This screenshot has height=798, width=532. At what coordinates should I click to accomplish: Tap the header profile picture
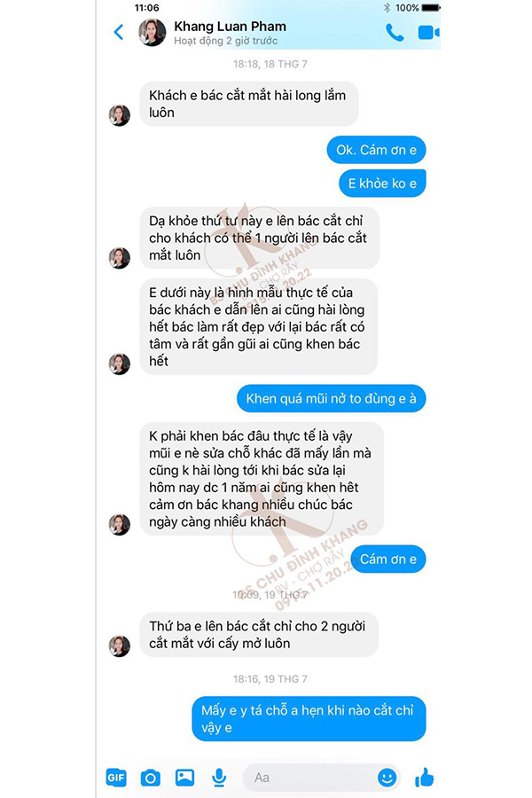click(x=153, y=33)
